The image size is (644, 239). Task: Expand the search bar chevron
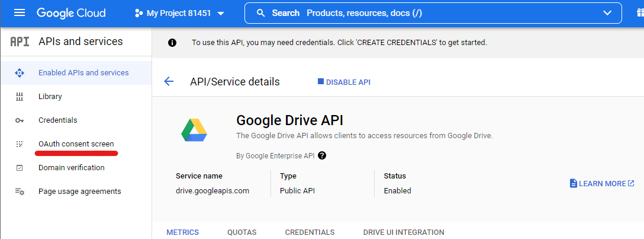pyautogui.click(x=607, y=13)
